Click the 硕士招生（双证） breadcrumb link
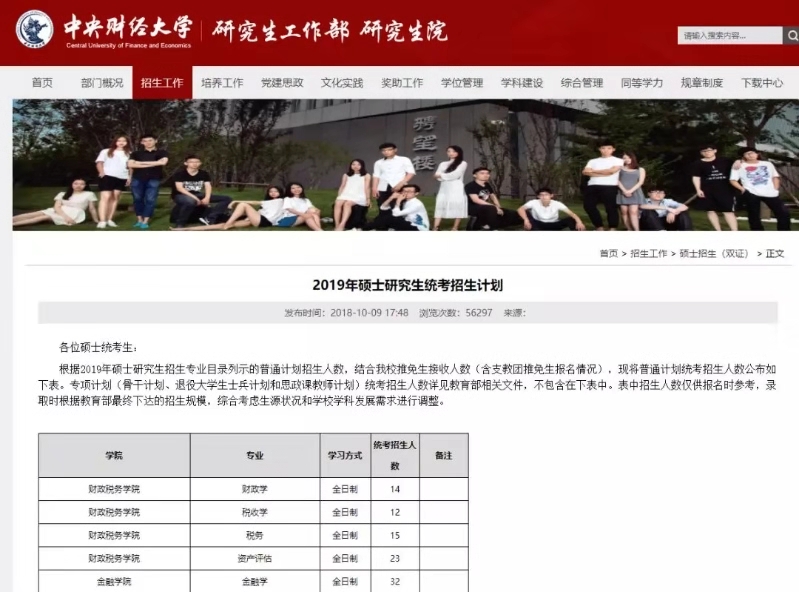 (714, 254)
